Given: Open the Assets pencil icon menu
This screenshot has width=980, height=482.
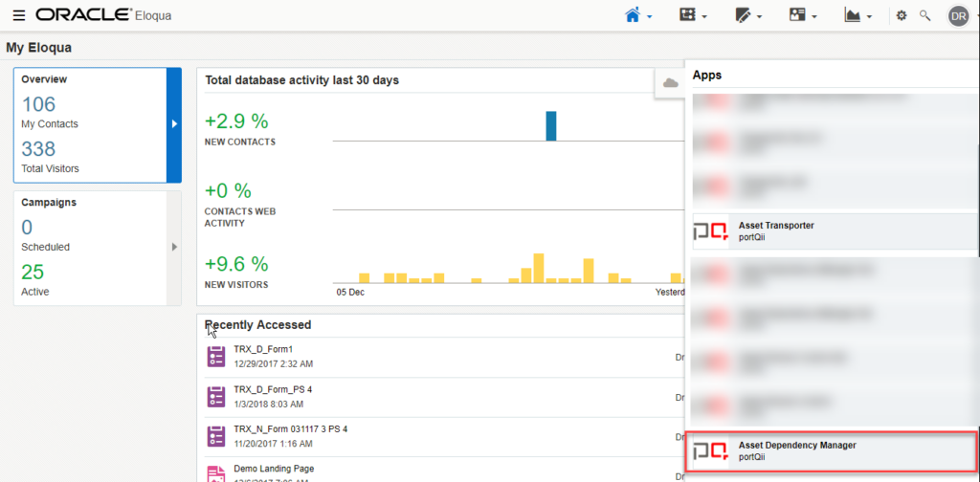Looking at the screenshot, I should (x=743, y=15).
